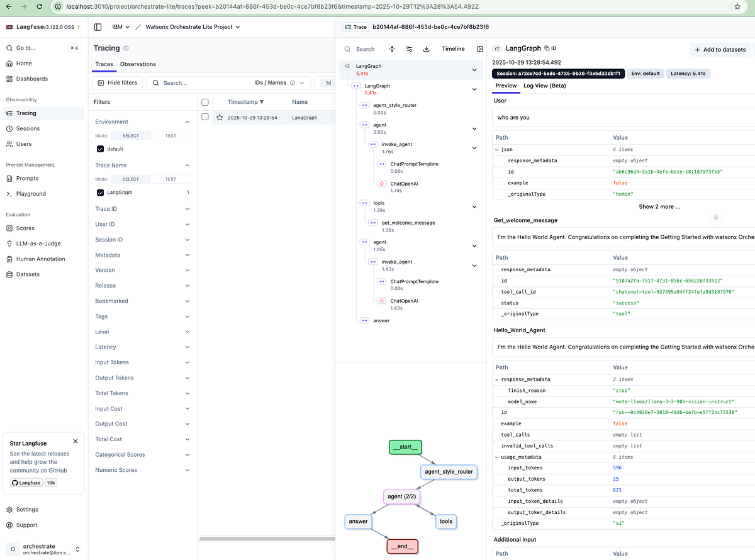The width and height of the screenshot is (755, 560).
Task: Click the expand-all nodes icon in trace tree
Action: [x=392, y=48]
